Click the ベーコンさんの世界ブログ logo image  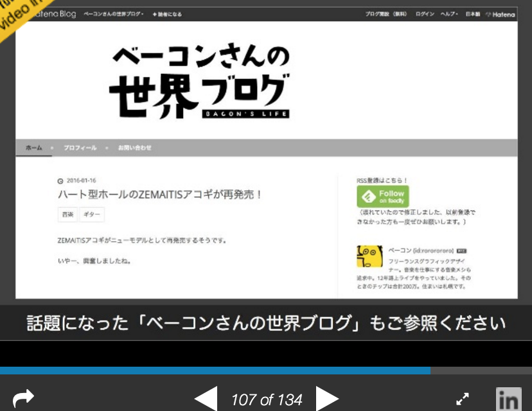(x=199, y=81)
